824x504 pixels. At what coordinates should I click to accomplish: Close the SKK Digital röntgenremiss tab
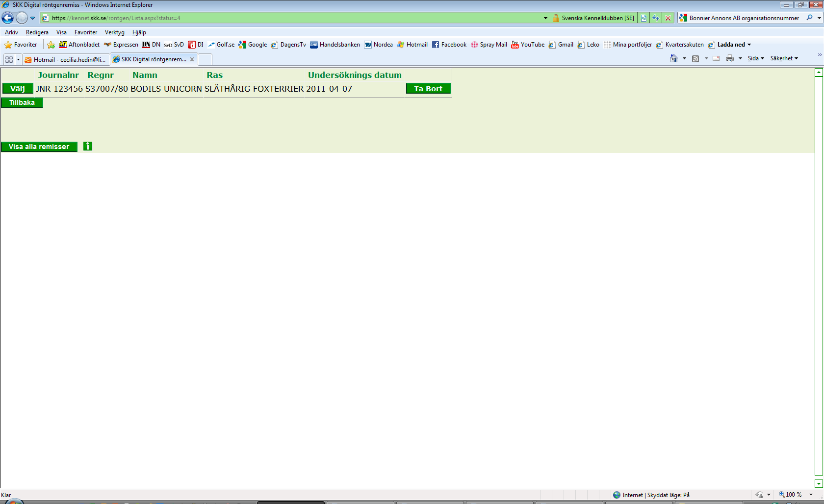coord(192,59)
